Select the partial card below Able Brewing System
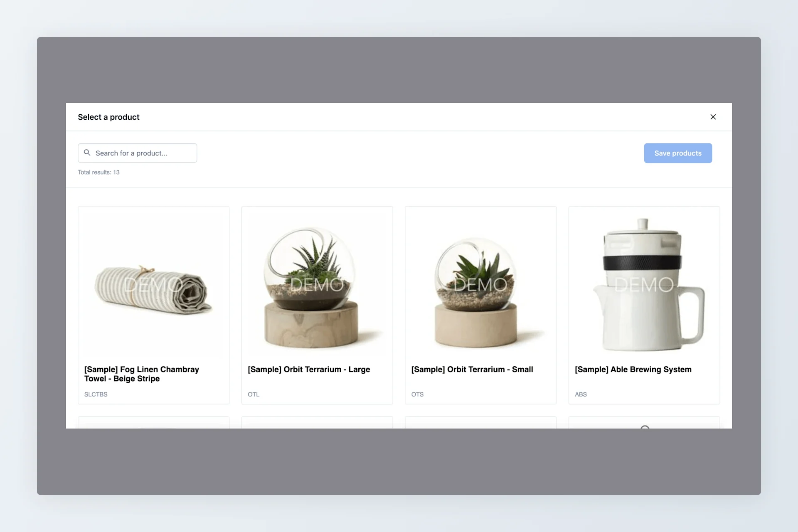 [x=644, y=423]
